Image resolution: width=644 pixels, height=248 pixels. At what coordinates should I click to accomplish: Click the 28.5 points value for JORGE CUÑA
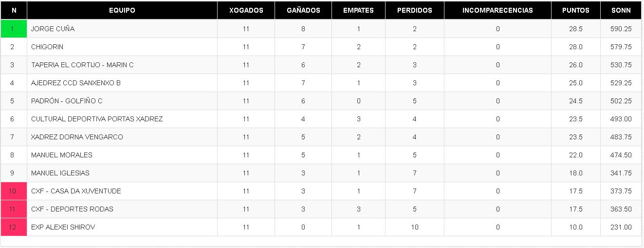click(x=575, y=29)
